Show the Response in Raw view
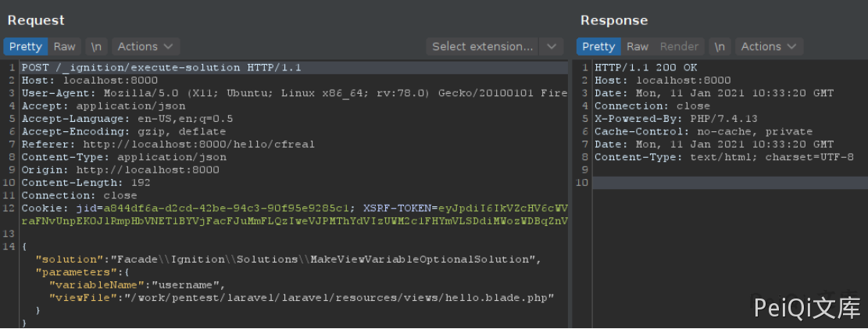 pyautogui.click(x=638, y=47)
